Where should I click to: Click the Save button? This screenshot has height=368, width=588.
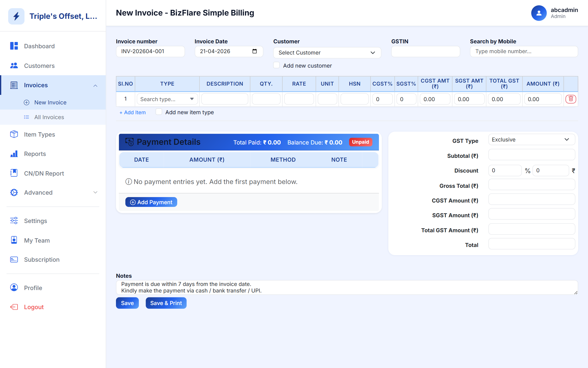(127, 303)
